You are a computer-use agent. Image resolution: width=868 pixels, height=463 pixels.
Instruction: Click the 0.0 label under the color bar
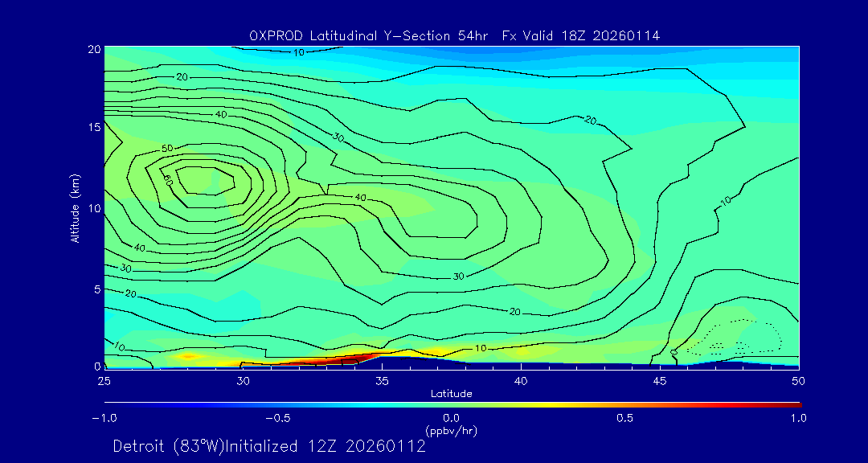(x=451, y=418)
